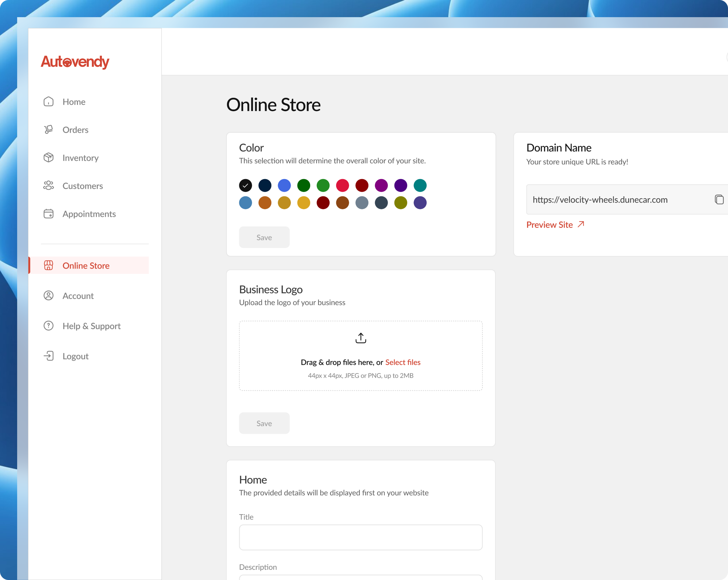Select the royal blue color swatch

click(284, 185)
